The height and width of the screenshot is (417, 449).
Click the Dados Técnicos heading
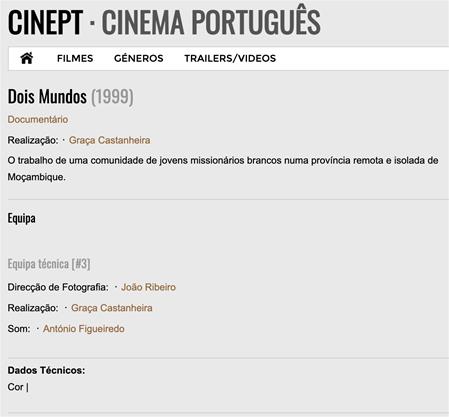click(46, 370)
